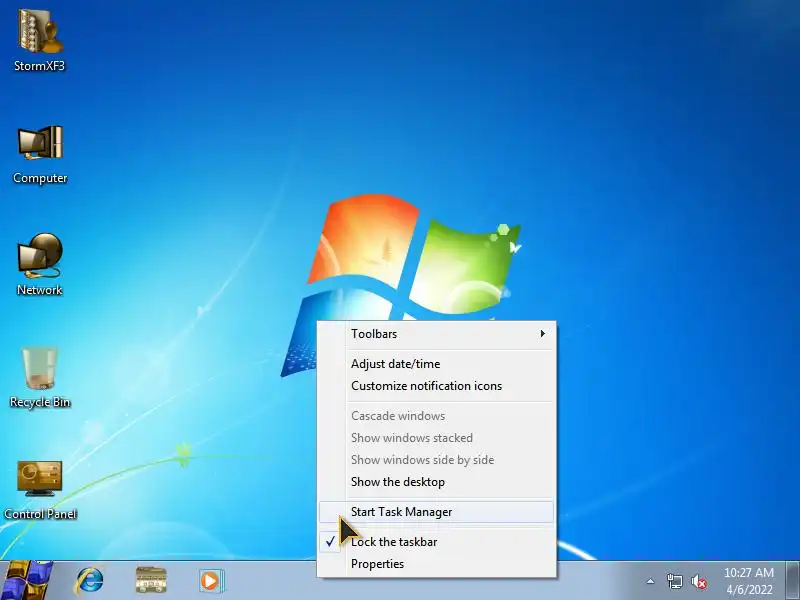Open the Start menu orb
Image resolution: width=800 pixels, height=600 pixels.
pos(27,581)
